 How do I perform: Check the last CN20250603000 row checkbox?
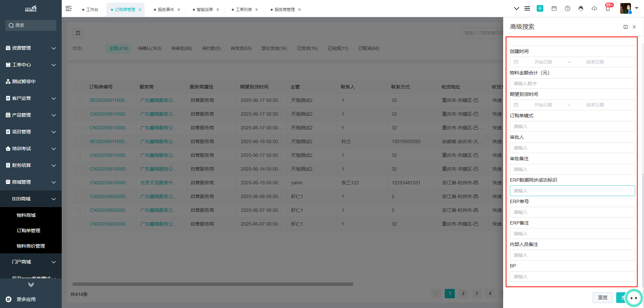79,224
